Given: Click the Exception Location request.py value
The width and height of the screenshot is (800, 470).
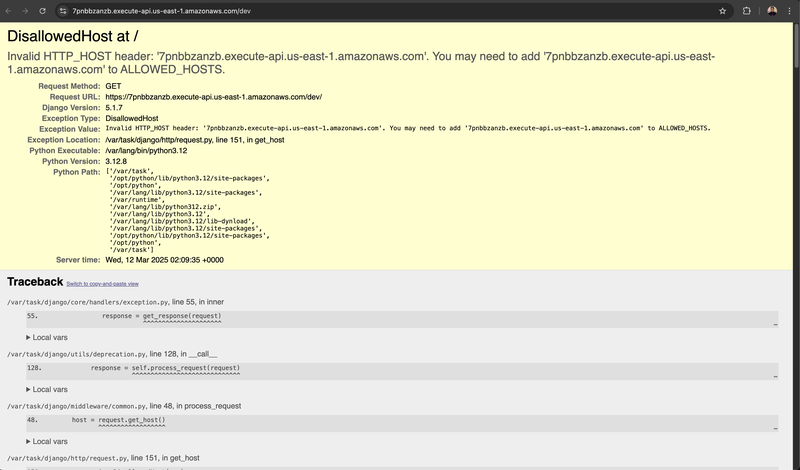Looking at the screenshot, I should 195,140.
